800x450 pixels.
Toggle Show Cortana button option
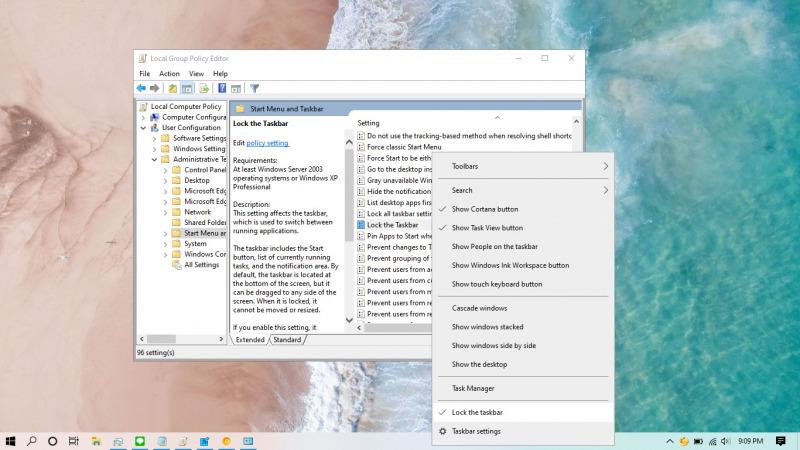point(523,209)
